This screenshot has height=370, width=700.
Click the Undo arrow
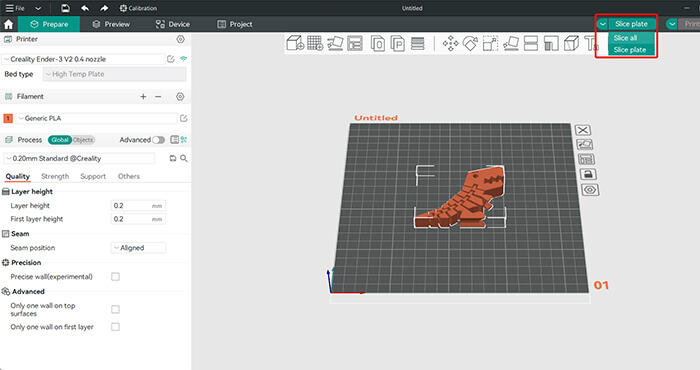pos(85,8)
